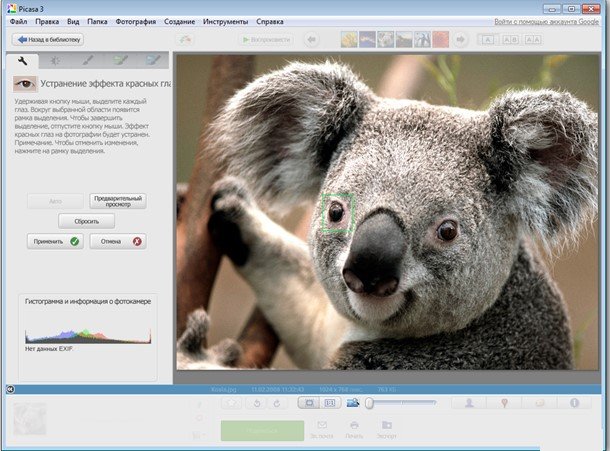Click the Воспроизвести slideshow button
610x451 pixels.
coord(266,39)
